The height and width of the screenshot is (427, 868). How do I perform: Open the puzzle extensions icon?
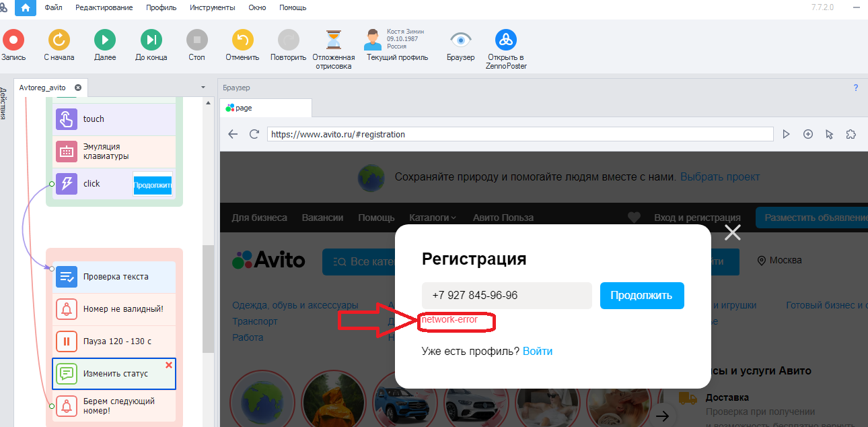pos(852,134)
